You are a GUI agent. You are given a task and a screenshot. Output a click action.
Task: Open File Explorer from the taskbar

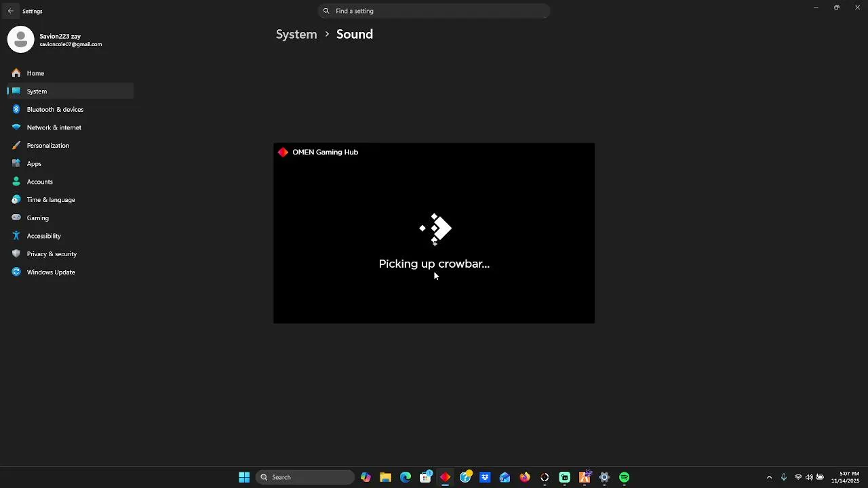pyautogui.click(x=385, y=477)
